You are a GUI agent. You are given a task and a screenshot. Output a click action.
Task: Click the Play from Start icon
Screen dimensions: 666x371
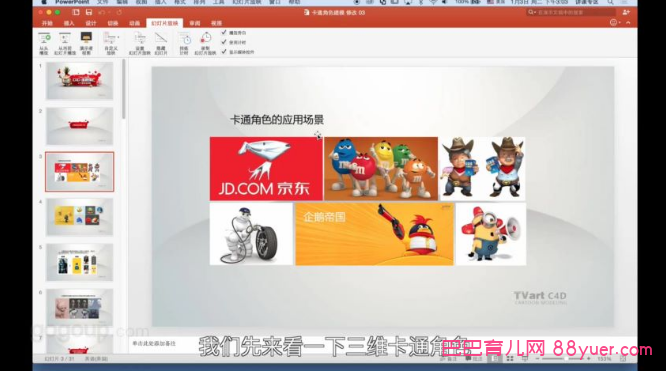tap(44, 43)
